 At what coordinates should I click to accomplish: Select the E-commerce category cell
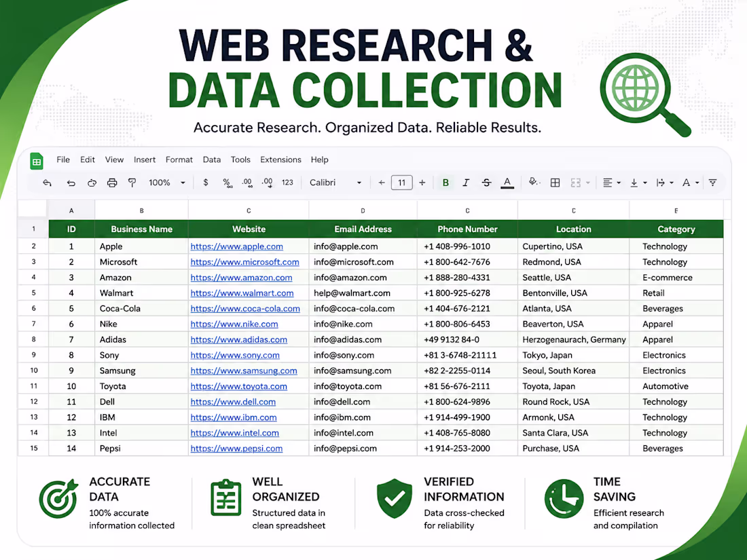point(676,278)
